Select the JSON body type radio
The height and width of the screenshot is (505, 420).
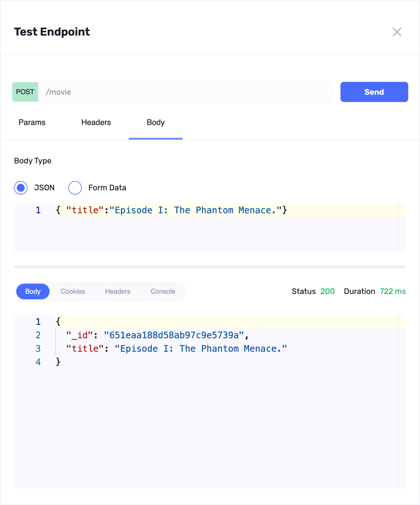click(x=21, y=188)
